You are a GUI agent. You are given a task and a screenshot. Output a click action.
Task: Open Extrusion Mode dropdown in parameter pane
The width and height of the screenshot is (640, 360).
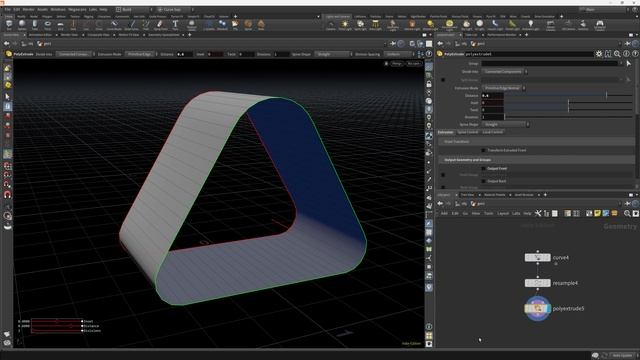504,88
